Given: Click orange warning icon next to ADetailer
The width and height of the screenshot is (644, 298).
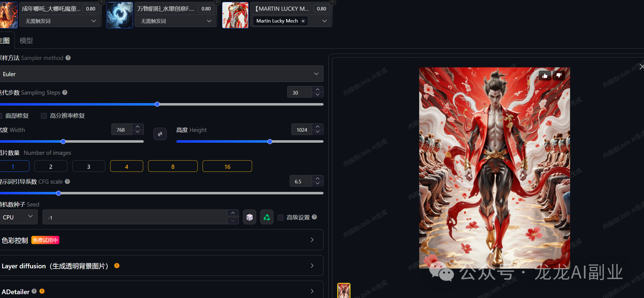Looking at the screenshot, I should [x=42, y=291].
